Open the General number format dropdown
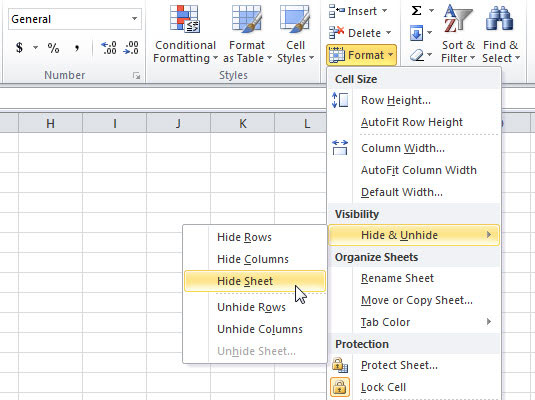The height and width of the screenshot is (400, 535). coord(134,19)
